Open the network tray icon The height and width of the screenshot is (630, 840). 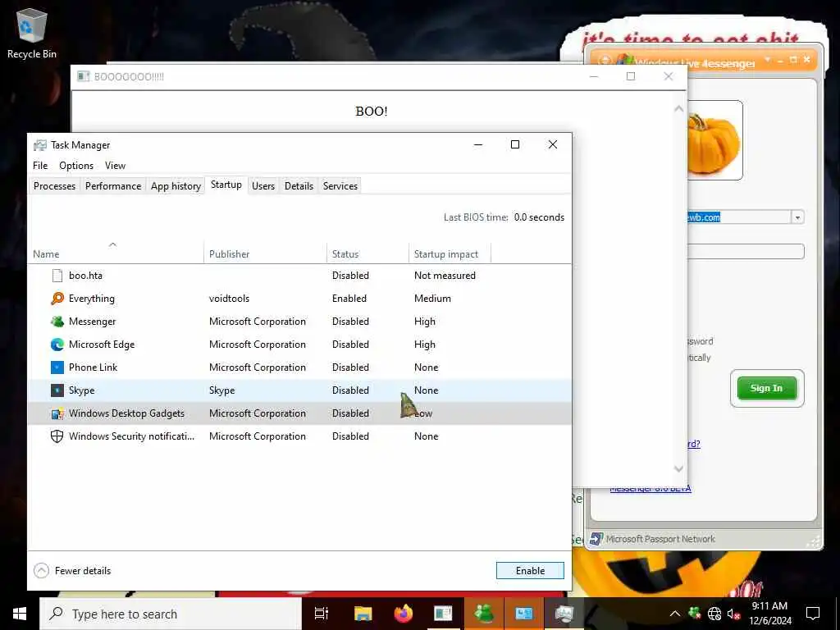[714, 614]
